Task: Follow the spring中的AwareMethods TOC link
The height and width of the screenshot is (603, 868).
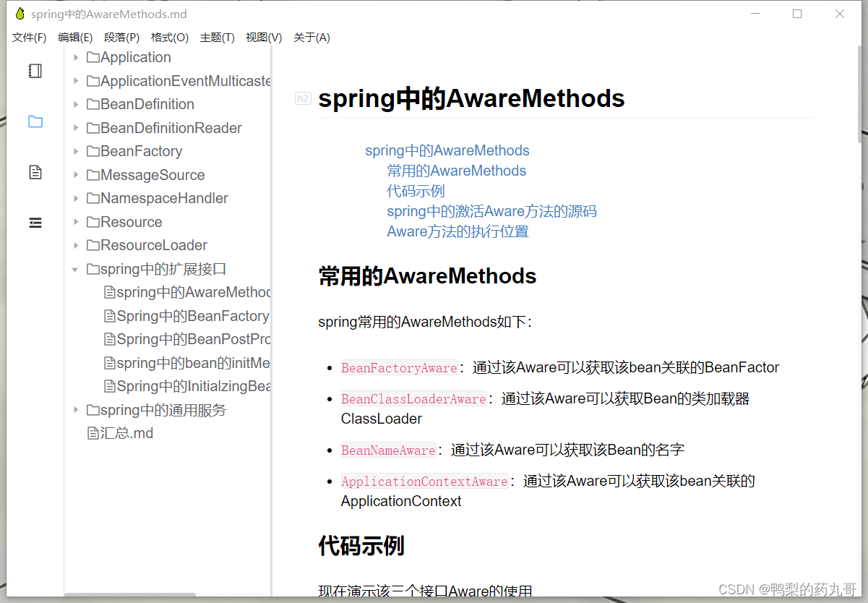Action: (x=447, y=150)
